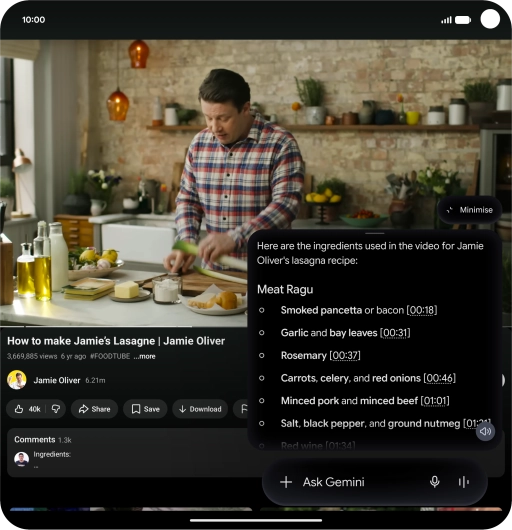
Task: Tap the speaker read-aloud icon
Action: pos(485,431)
